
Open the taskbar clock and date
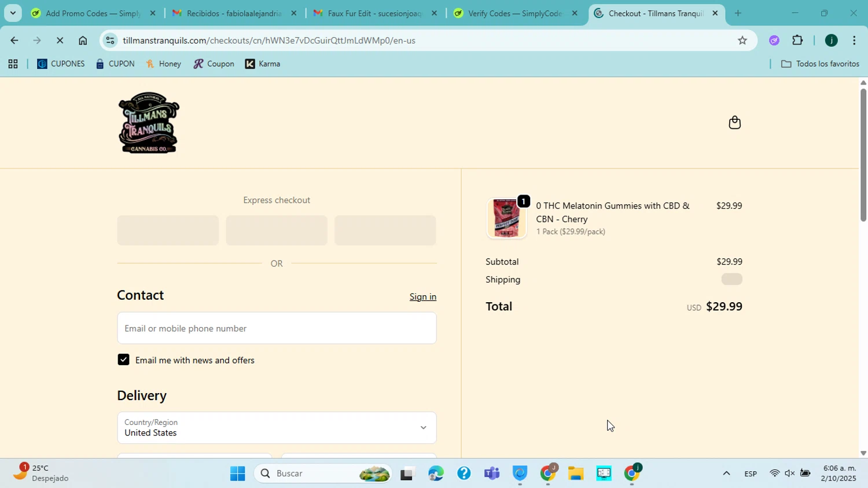839,474
